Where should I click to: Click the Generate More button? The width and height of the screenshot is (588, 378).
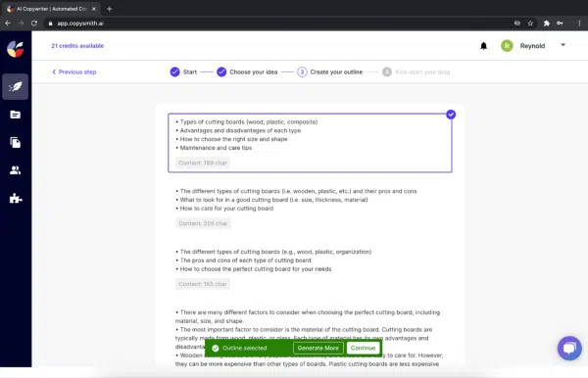pos(318,348)
